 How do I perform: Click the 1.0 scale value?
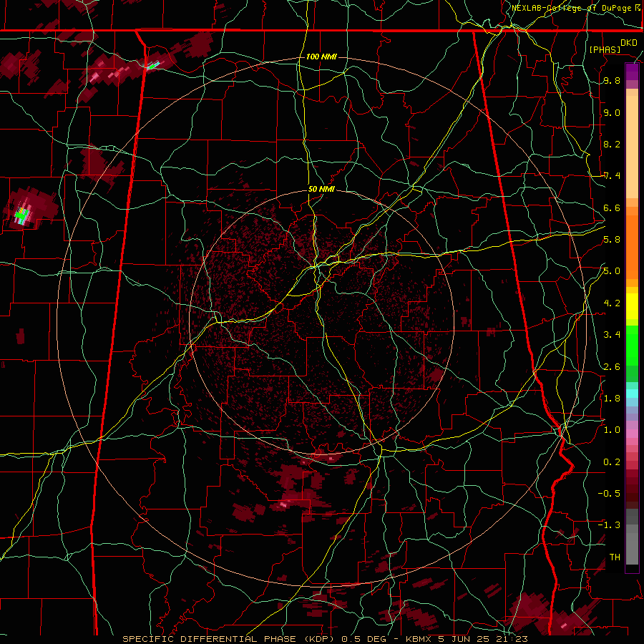click(x=612, y=430)
